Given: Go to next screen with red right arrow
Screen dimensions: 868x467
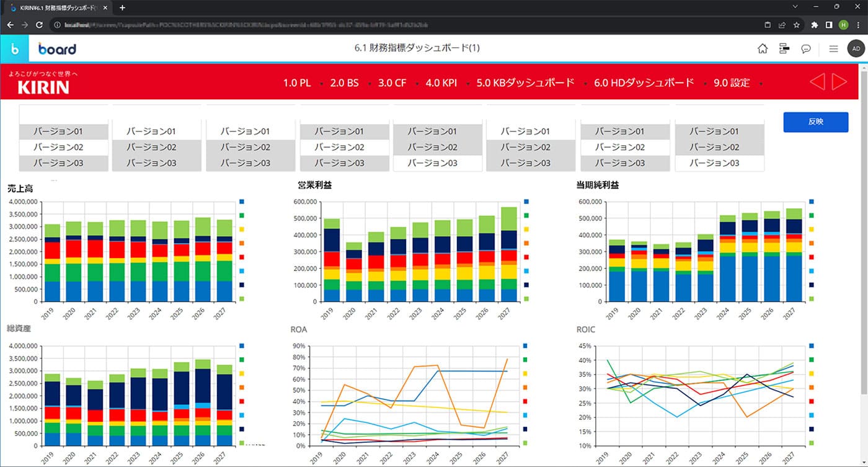Looking at the screenshot, I should 839,82.
